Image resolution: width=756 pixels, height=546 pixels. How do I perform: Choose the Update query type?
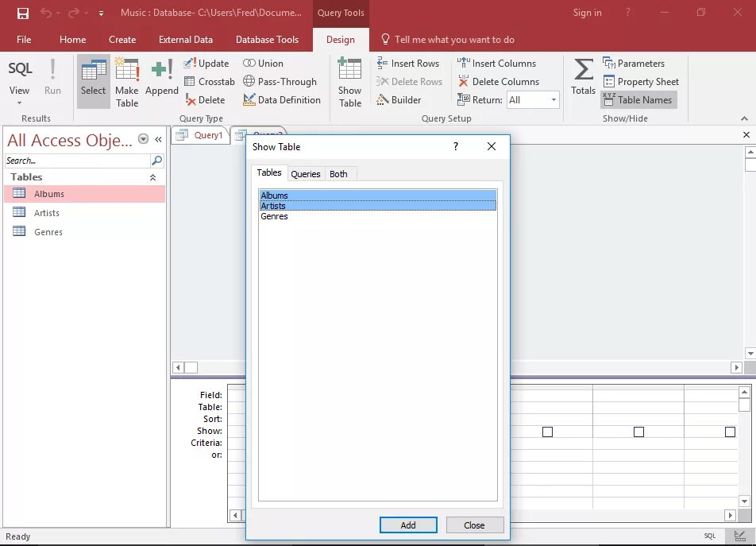pos(206,64)
